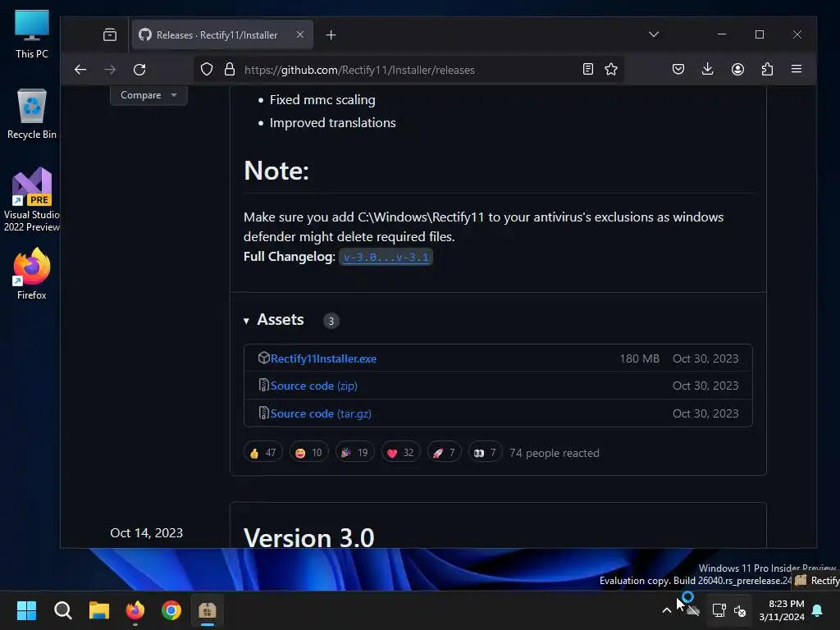This screenshot has width=840, height=630.
Task: Reload the GitHub releases page
Action: (x=139, y=70)
